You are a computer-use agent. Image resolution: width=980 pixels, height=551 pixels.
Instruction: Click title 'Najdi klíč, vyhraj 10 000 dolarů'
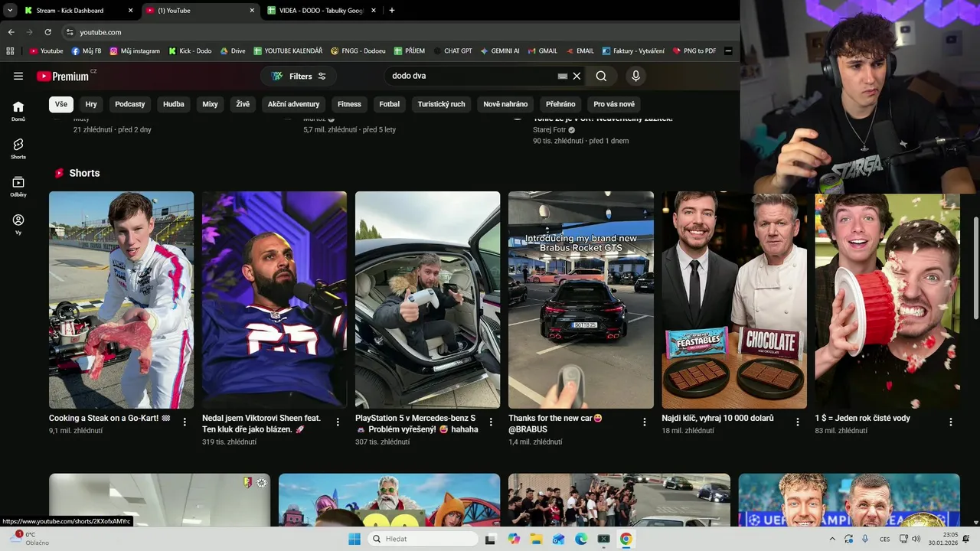click(718, 419)
